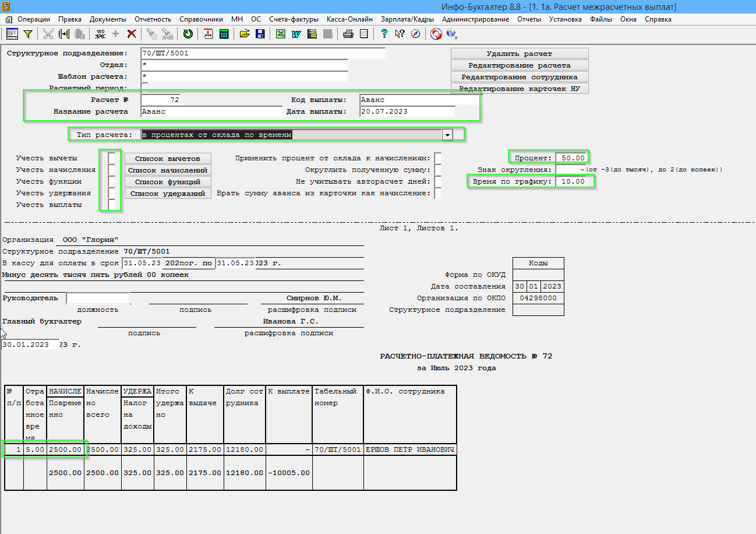Open the Справочники menu
Screen dimensions: 756x534
tap(202, 19)
